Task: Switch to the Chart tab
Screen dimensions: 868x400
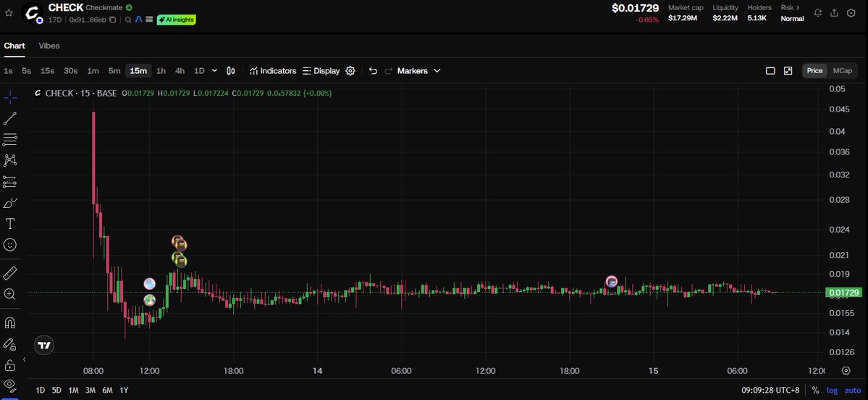Action: [14, 46]
